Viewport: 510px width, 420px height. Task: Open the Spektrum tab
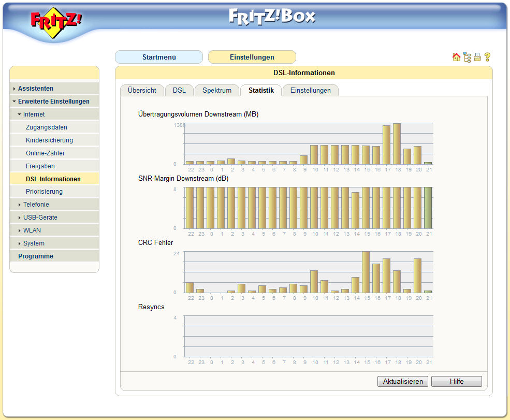217,91
